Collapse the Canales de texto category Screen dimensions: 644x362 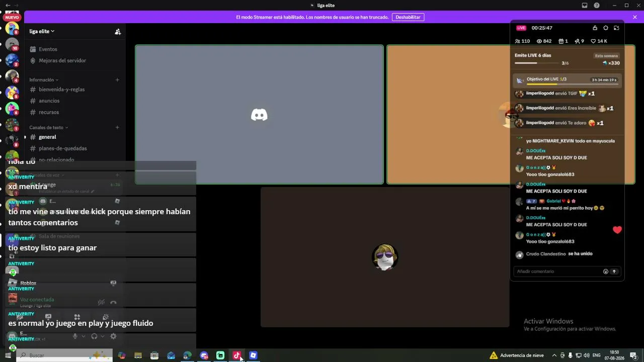click(x=48, y=128)
